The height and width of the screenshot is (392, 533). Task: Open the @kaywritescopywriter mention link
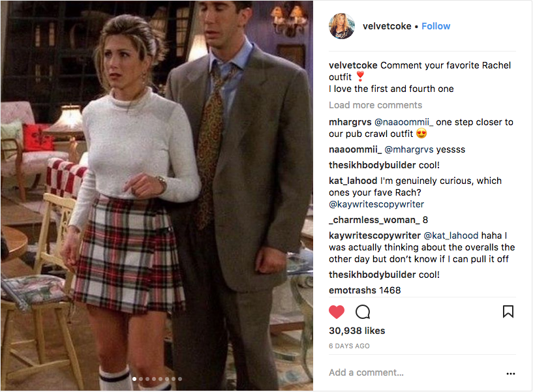click(x=376, y=204)
